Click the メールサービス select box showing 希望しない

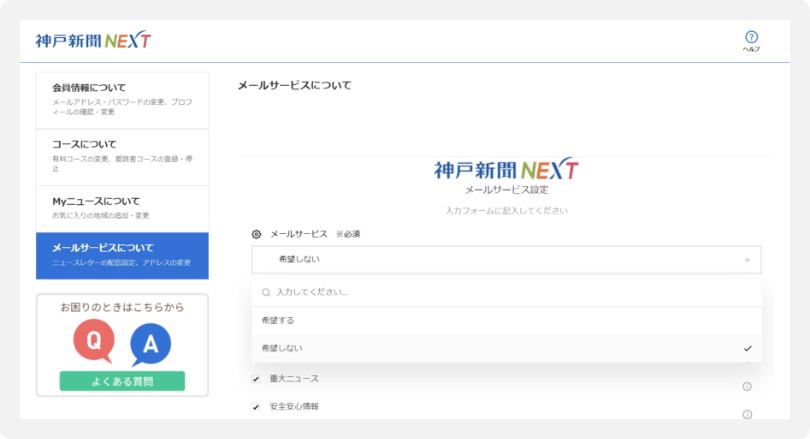pos(506,260)
